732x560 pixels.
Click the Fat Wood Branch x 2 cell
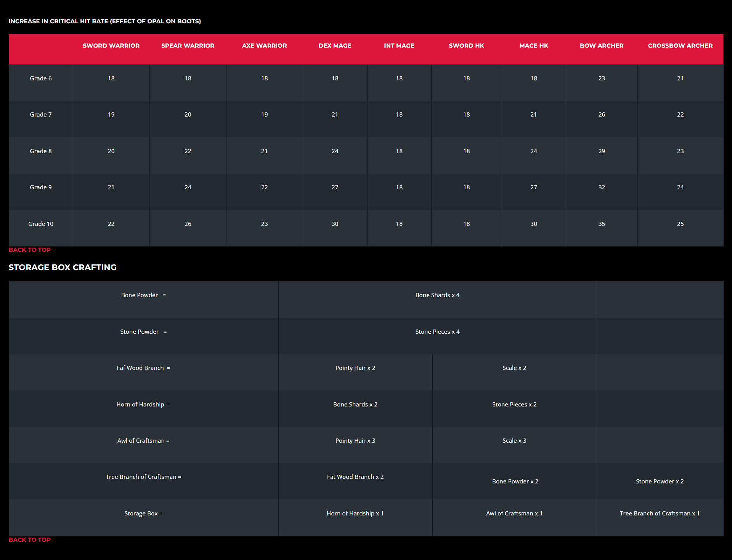pyautogui.click(x=355, y=477)
